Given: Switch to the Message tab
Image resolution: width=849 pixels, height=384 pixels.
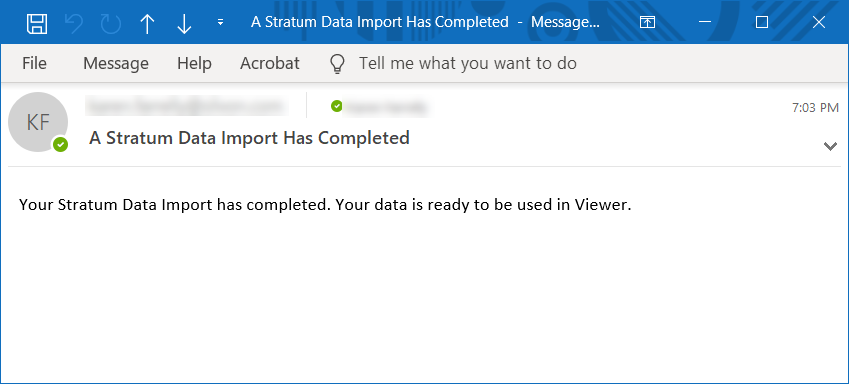Looking at the screenshot, I should 116,63.
